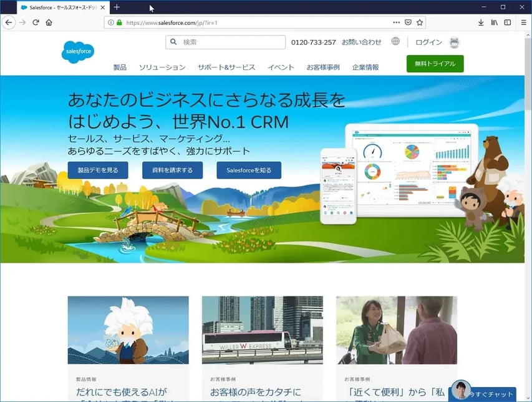Open page actions three-dot menu
This screenshot has height=402, width=532.
point(396,22)
